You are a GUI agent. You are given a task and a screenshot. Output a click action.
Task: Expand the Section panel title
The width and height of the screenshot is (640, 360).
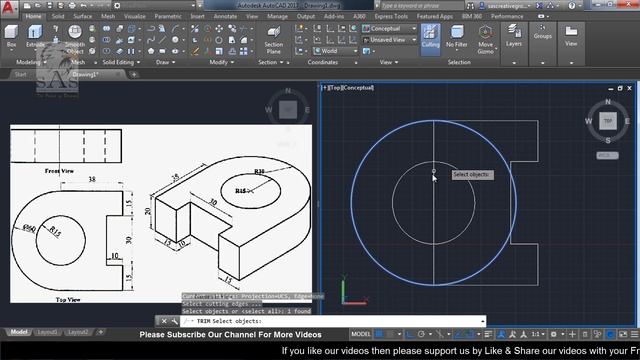click(271, 62)
